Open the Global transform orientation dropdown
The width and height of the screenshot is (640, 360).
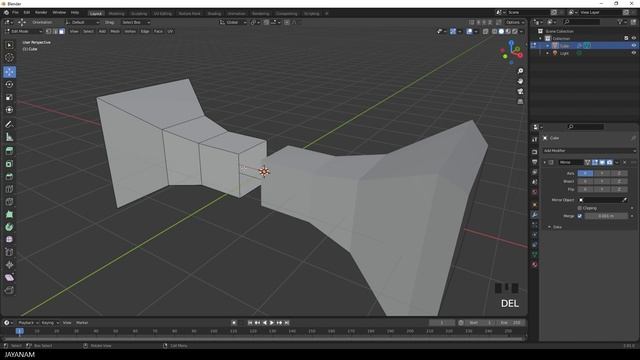click(233, 22)
